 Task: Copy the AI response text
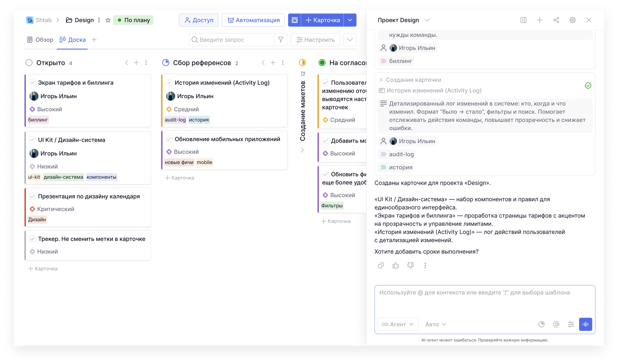click(x=381, y=265)
